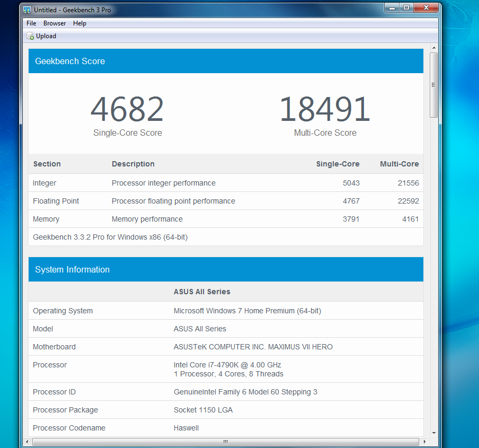Click the Processor ID label
The height and width of the screenshot is (448, 479).
54,392
